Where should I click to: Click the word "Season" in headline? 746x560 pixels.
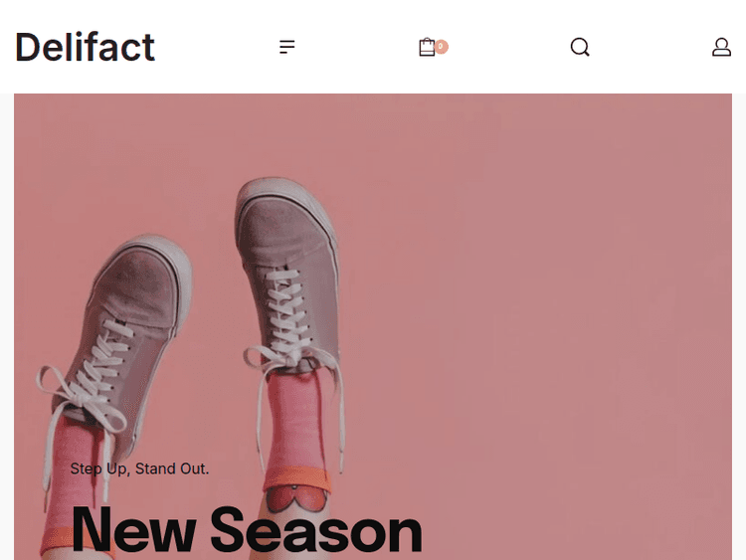click(x=316, y=529)
